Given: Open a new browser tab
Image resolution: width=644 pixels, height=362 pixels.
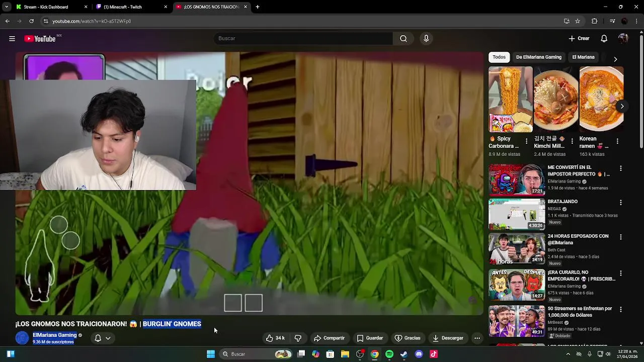Looking at the screenshot, I should tap(258, 7).
